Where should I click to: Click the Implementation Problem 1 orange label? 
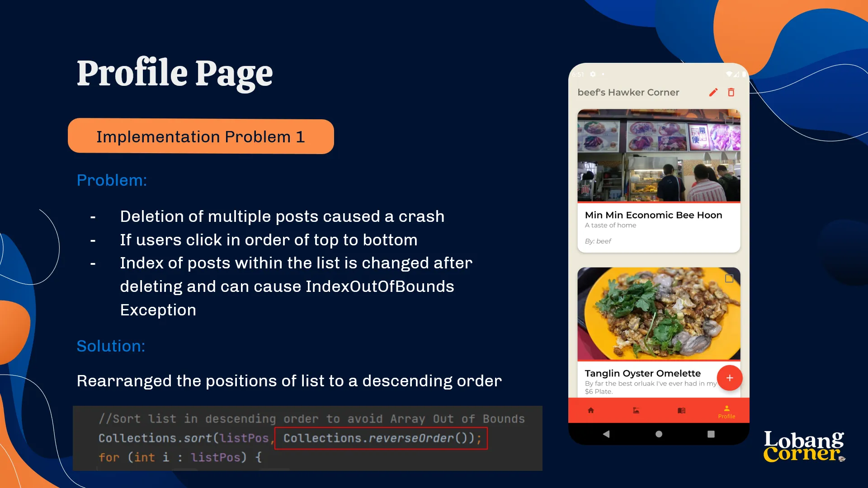pos(201,136)
